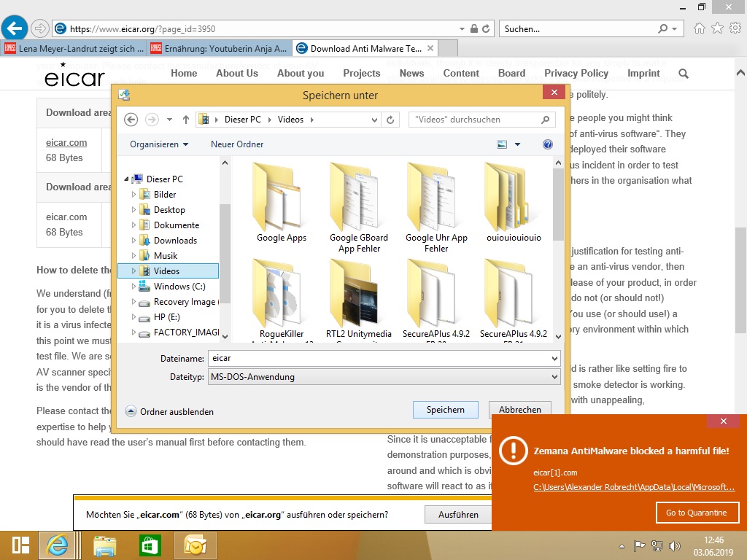Open the blocked file path link in Zemana alert
Viewport: 747px width, 560px height.
pos(634,487)
